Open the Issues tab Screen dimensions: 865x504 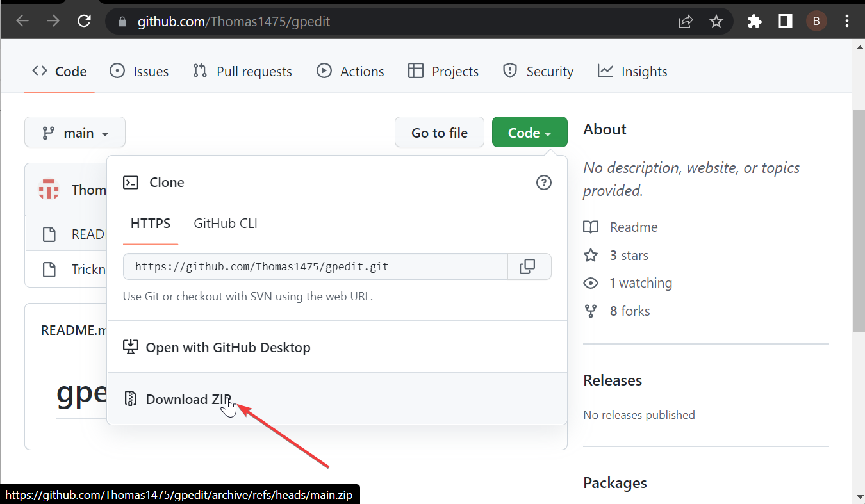(x=139, y=72)
